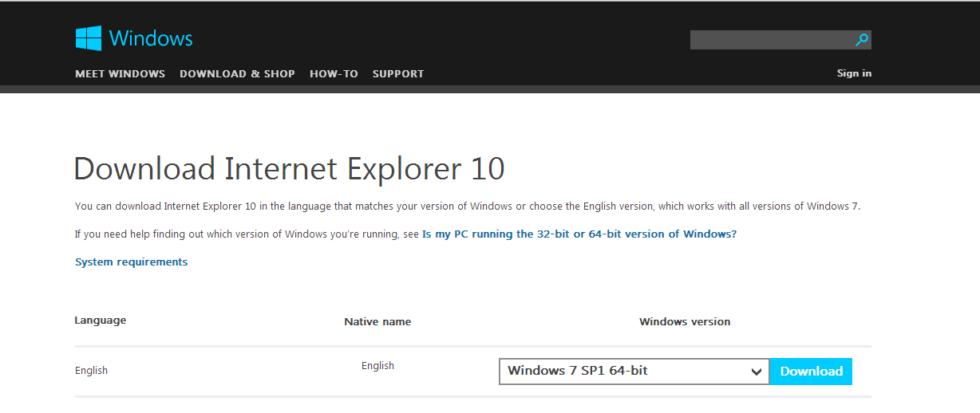Click the Windows flag logo icon

89,38
